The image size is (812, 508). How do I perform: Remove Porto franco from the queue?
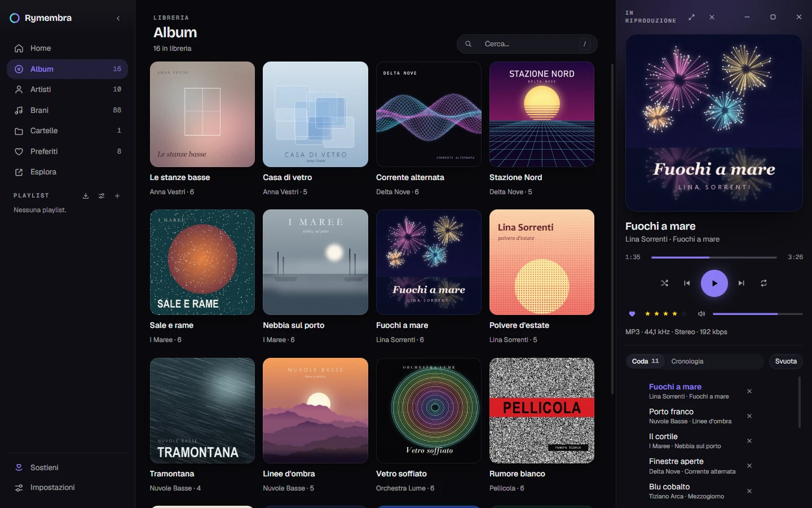[x=749, y=416]
